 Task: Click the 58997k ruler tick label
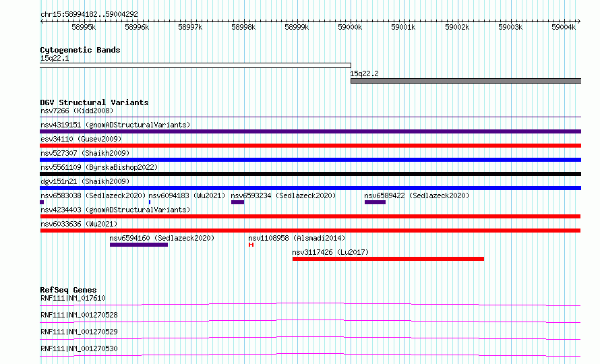point(190,27)
